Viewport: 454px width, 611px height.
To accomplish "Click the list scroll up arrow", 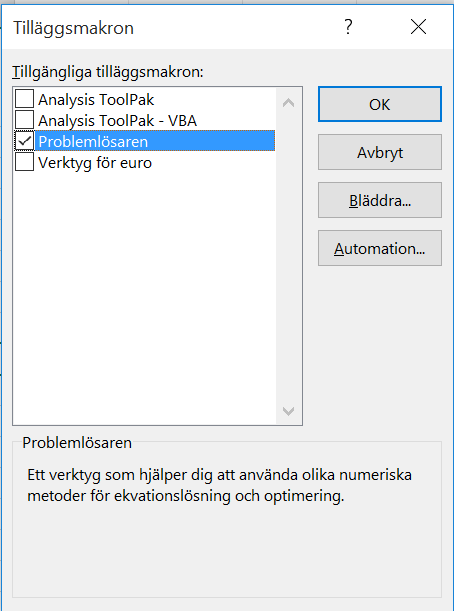I will [x=288, y=103].
